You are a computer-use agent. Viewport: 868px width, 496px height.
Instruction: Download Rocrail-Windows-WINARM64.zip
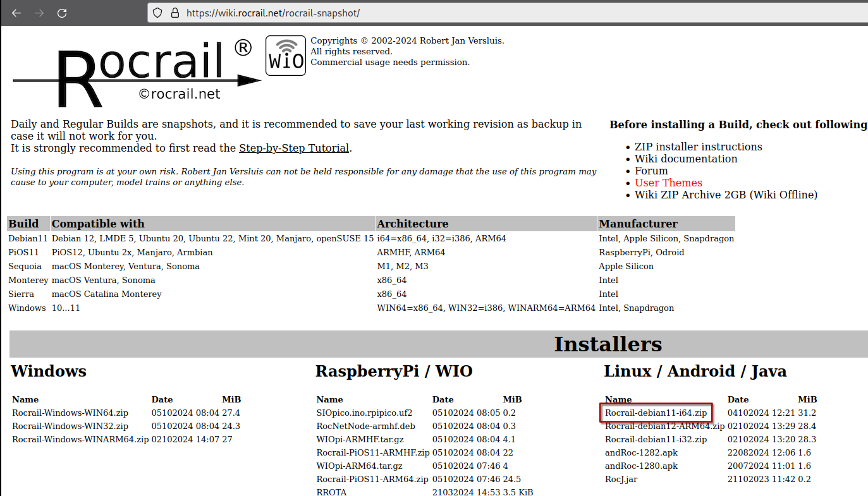point(80,439)
